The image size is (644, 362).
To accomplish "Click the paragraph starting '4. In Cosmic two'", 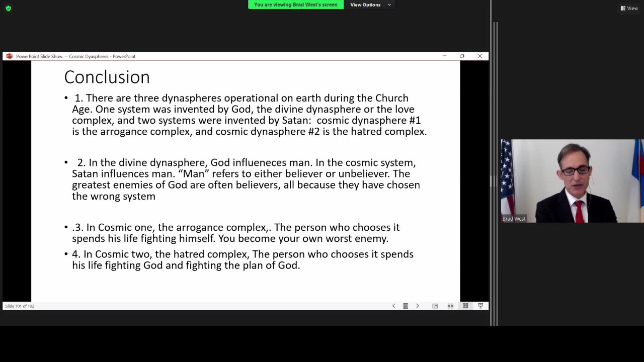I will [x=243, y=259].
